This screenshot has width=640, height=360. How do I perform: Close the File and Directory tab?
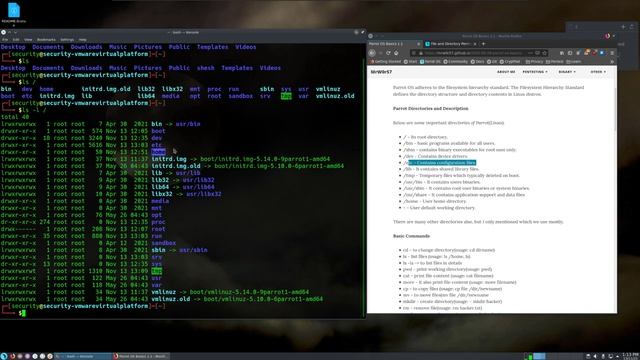(x=475, y=44)
